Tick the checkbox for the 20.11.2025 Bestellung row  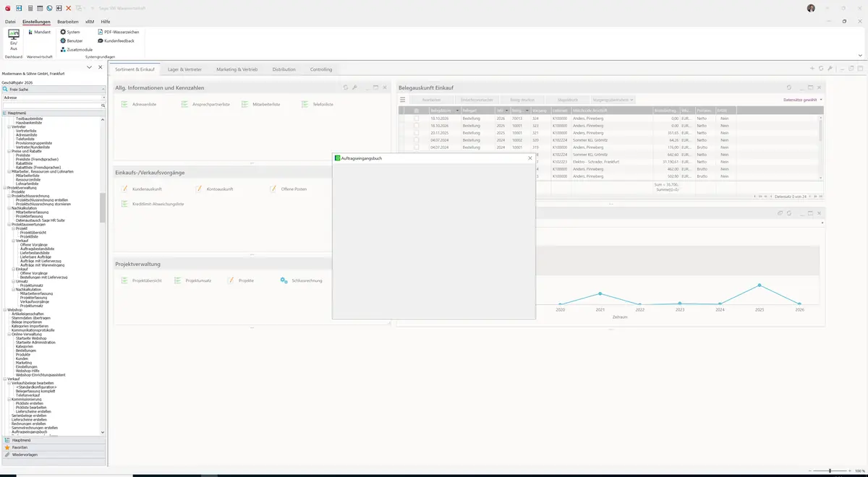(x=416, y=133)
